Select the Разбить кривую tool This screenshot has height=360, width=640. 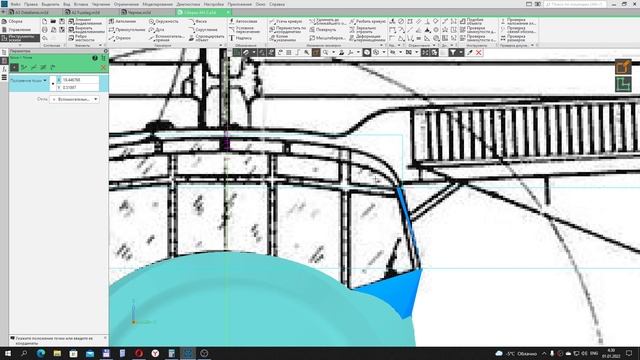pos(367,21)
